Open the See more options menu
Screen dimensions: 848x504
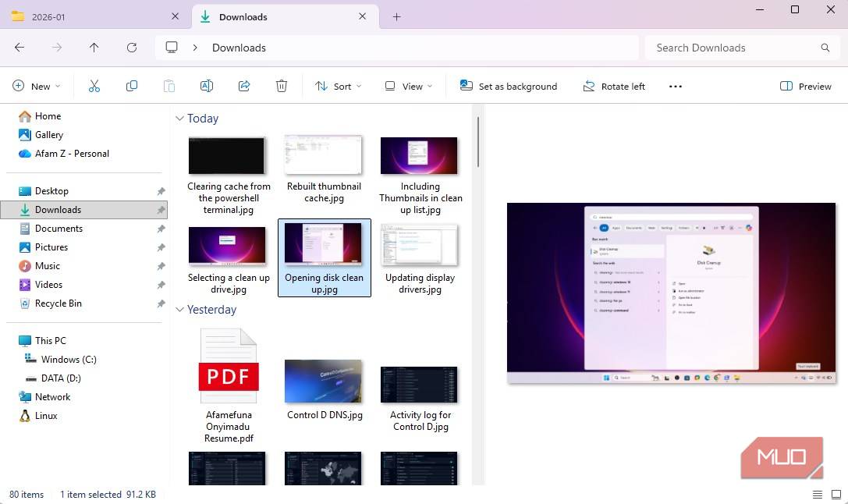pos(676,86)
